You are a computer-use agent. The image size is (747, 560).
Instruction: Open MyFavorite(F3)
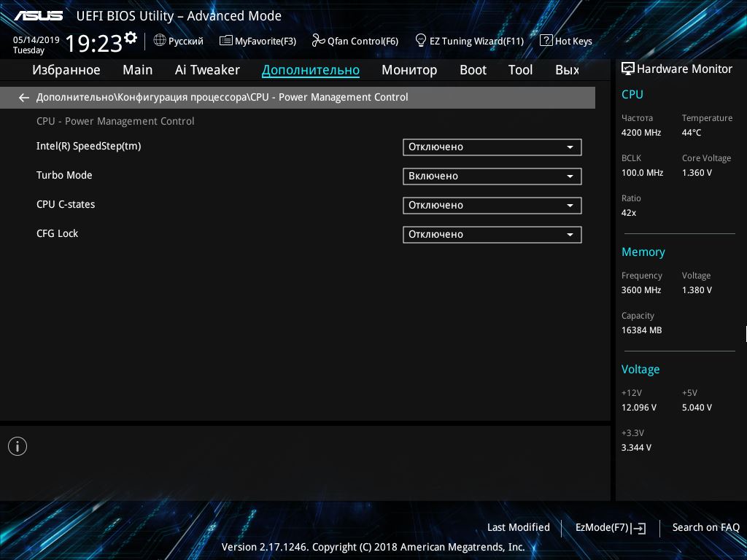point(258,41)
